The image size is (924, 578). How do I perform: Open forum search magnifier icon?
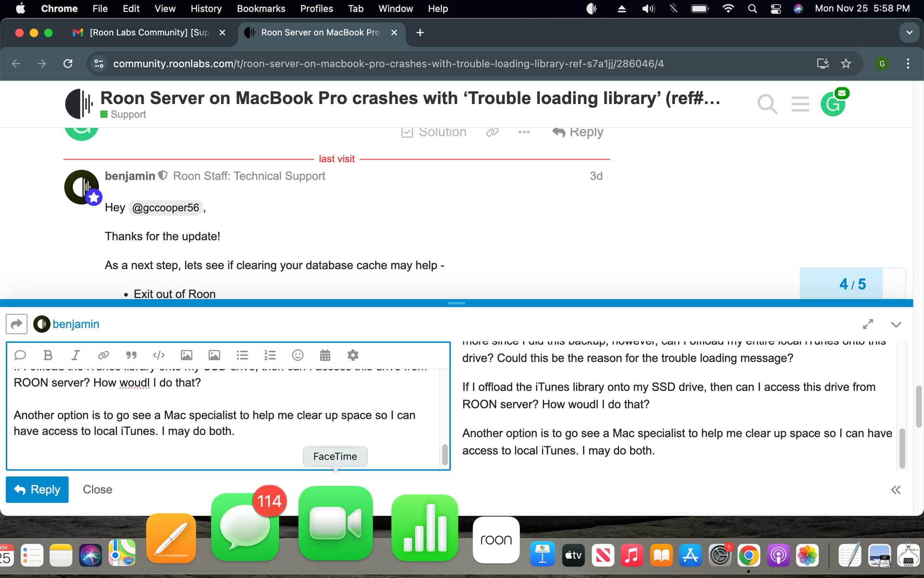click(767, 104)
